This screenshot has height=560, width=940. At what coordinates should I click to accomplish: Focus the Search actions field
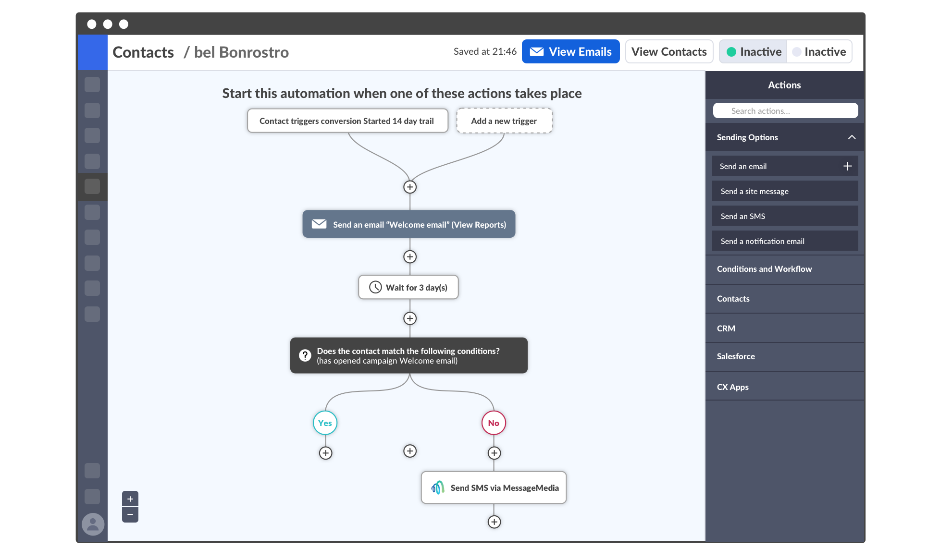pos(785,111)
